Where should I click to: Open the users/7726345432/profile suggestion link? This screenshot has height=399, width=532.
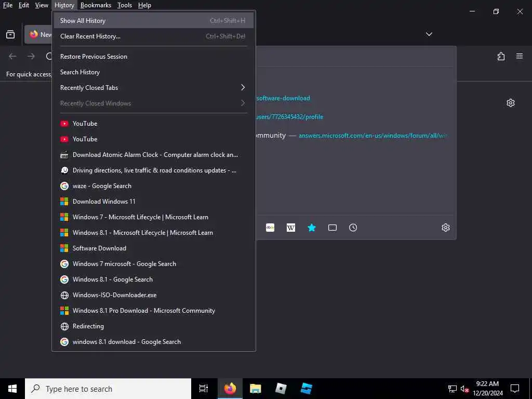pos(289,117)
